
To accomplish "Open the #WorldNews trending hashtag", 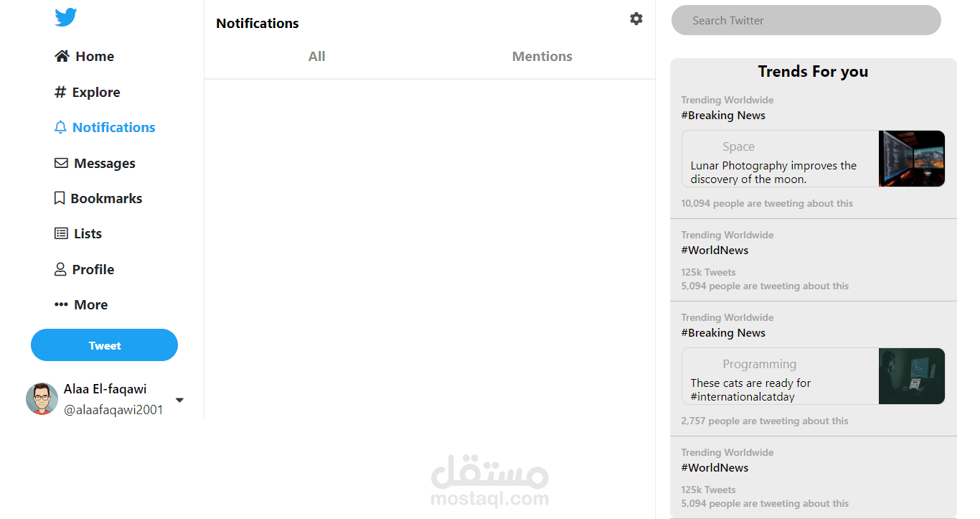I will pyautogui.click(x=715, y=251).
